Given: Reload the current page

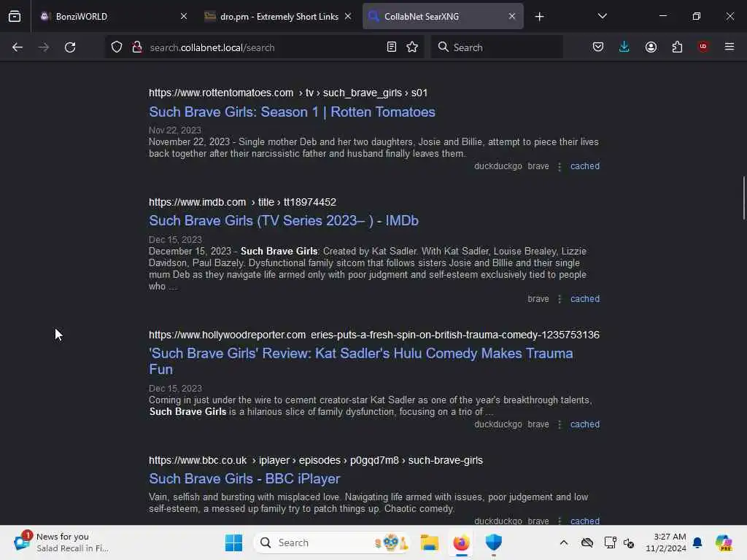Looking at the screenshot, I should point(70,47).
